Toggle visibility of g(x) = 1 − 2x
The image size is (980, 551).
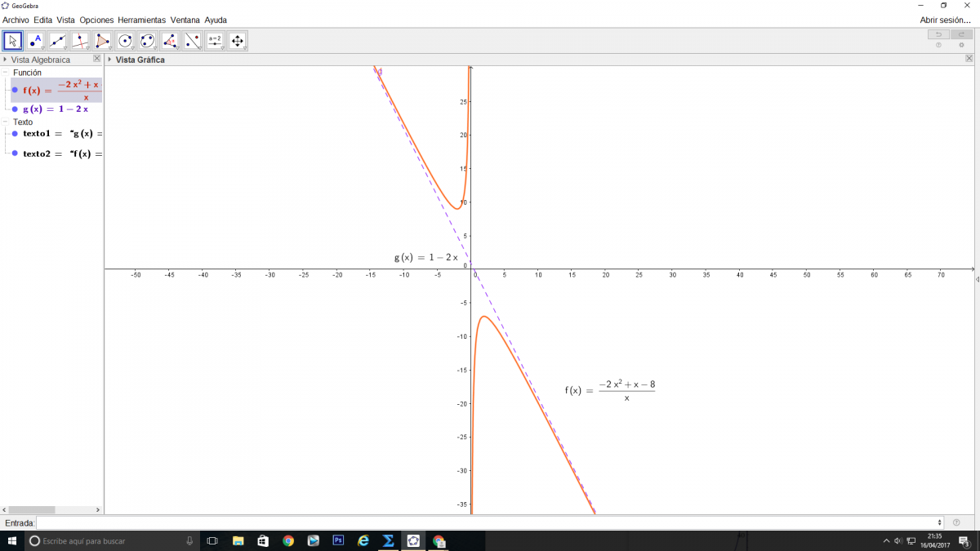[16, 109]
